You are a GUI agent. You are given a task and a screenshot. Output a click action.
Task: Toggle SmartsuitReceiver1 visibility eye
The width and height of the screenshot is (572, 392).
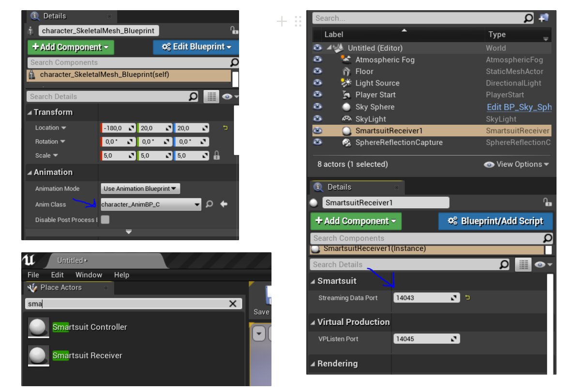tap(318, 131)
